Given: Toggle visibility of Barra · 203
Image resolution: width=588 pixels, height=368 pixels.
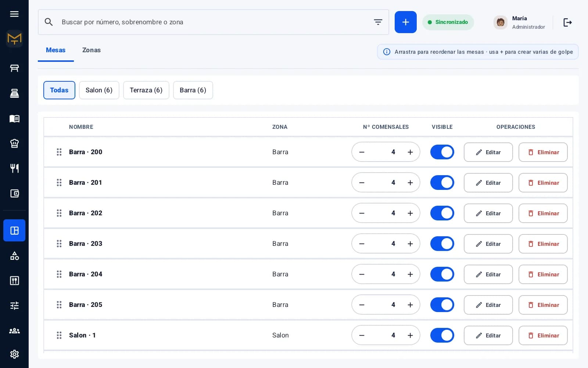Looking at the screenshot, I should (x=442, y=244).
